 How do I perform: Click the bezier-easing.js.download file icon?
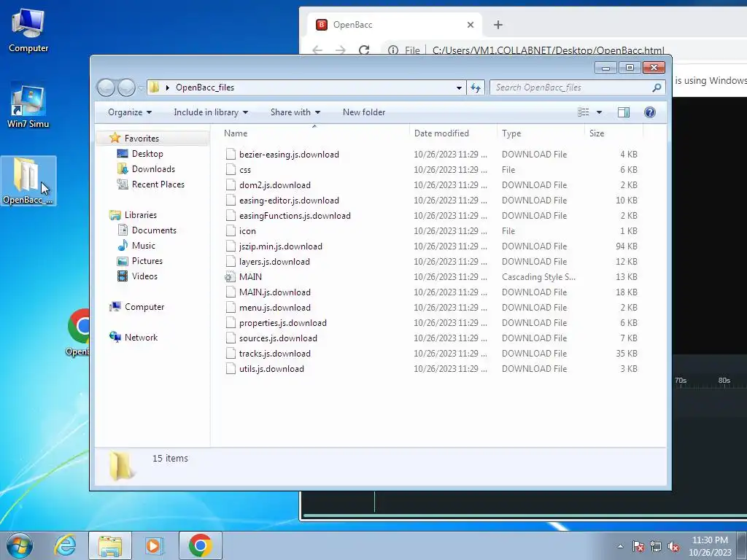point(231,155)
